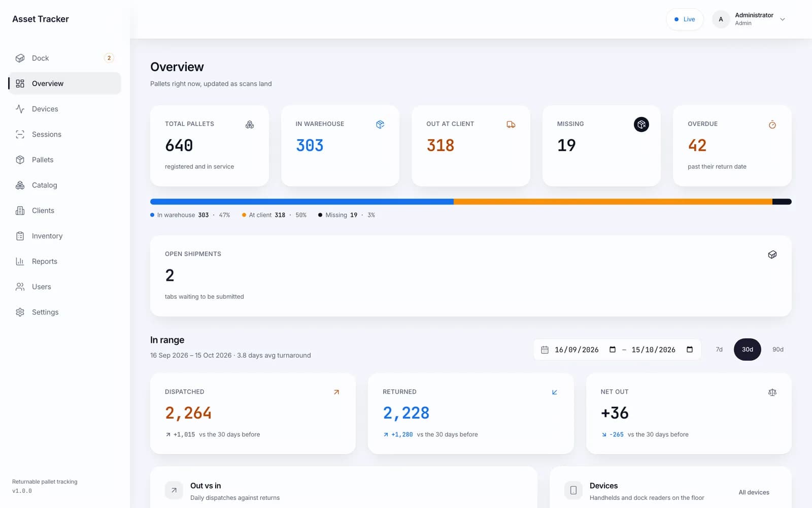Click the All devices link

[x=754, y=492]
